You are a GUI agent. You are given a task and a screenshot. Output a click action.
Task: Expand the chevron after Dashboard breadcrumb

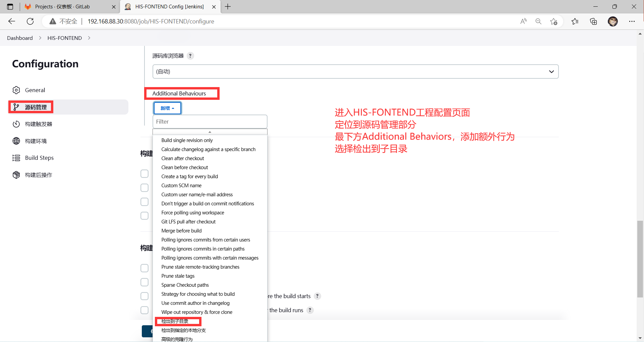click(40, 38)
